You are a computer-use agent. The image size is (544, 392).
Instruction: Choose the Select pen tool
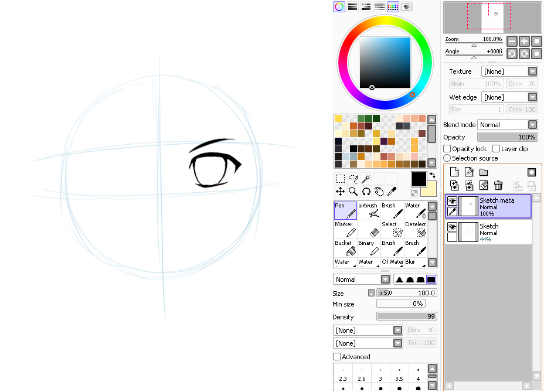pos(392,229)
